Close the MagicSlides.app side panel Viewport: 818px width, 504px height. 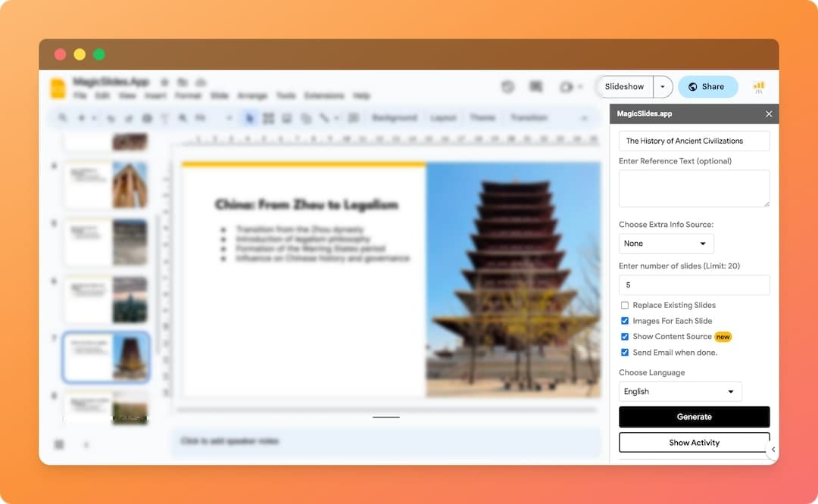coord(769,114)
